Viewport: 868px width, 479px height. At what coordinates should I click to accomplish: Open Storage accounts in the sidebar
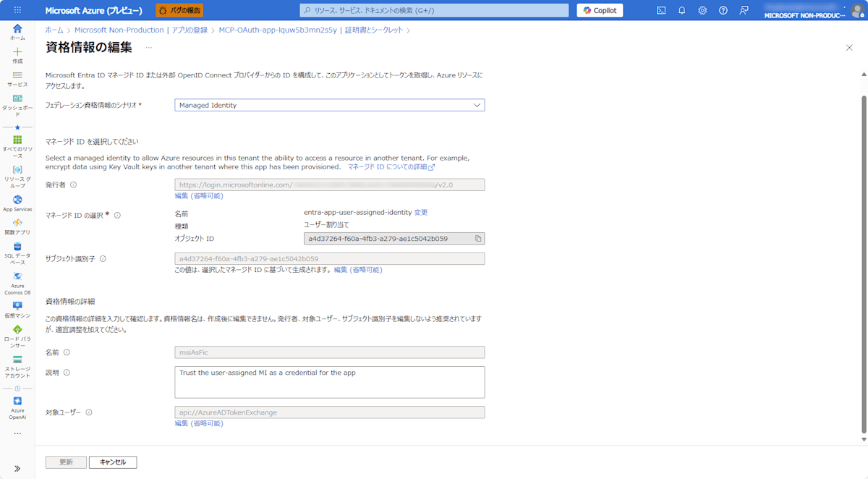[x=17, y=367]
